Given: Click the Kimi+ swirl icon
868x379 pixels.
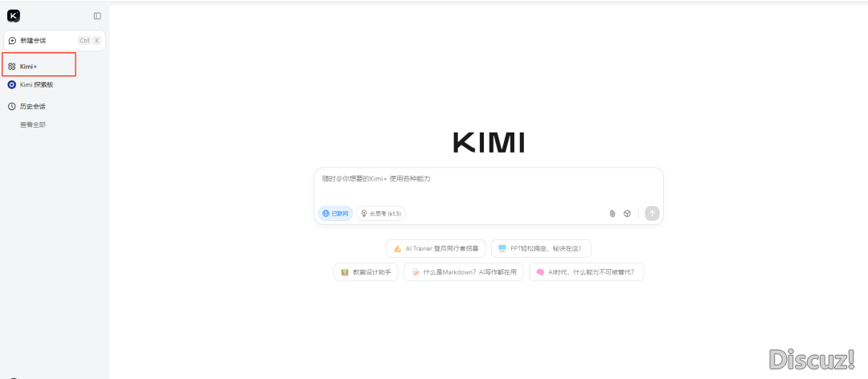Looking at the screenshot, I should tap(11, 67).
